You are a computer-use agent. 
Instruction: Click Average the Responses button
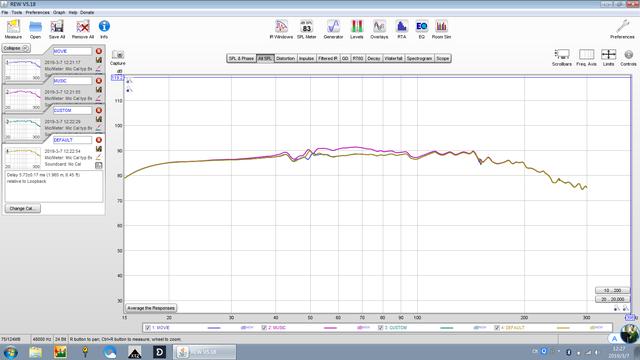(x=151, y=308)
